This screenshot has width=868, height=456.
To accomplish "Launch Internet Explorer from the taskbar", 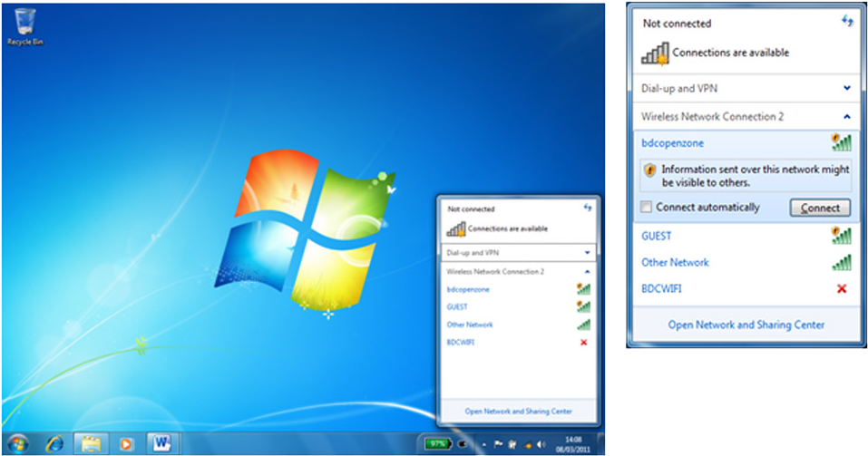I will tap(54, 444).
